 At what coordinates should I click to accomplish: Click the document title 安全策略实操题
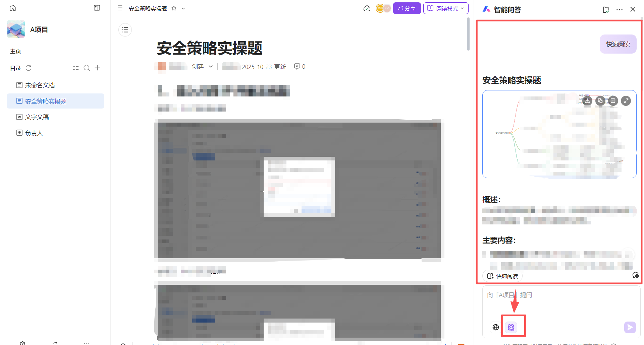(x=209, y=48)
